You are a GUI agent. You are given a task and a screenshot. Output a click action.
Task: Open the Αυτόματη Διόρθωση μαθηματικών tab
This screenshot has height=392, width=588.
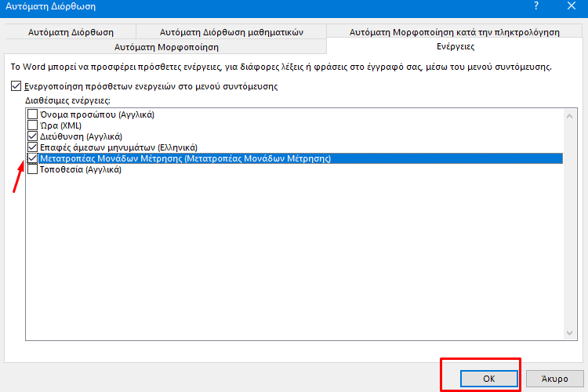(231, 32)
